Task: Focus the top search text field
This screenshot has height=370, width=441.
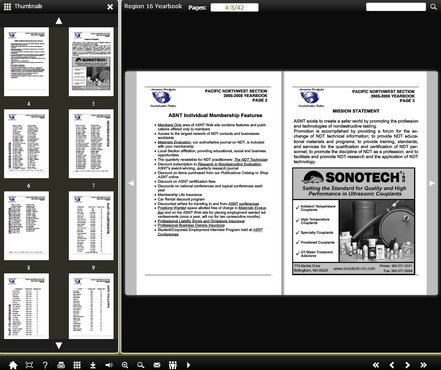Action: click(x=396, y=7)
